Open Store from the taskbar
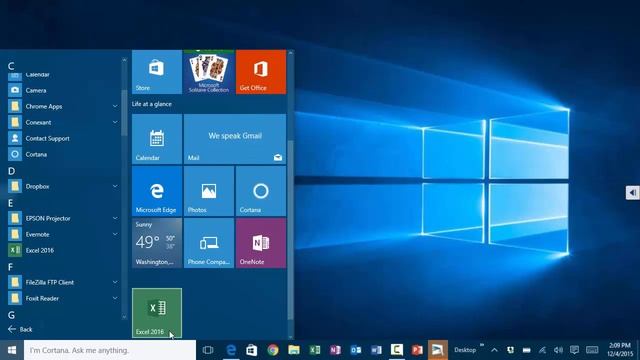The height and width of the screenshot is (360, 640). (x=251, y=350)
